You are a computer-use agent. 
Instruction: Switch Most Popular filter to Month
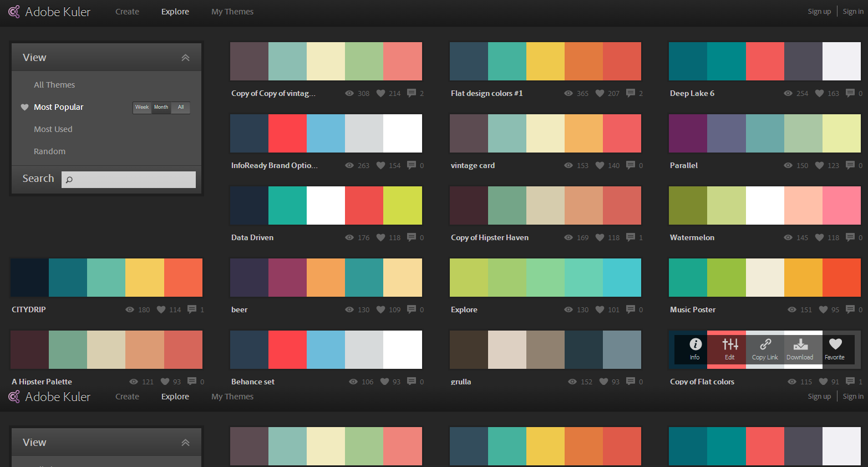click(x=161, y=108)
